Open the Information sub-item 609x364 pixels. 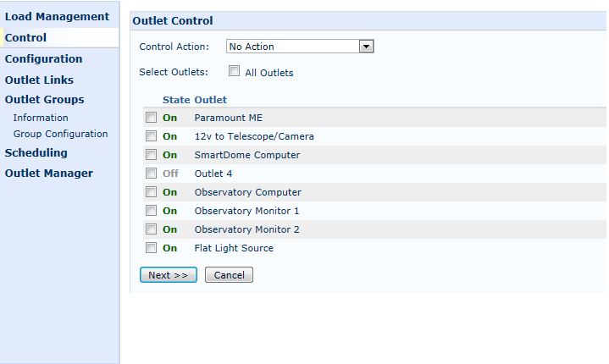coord(41,118)
